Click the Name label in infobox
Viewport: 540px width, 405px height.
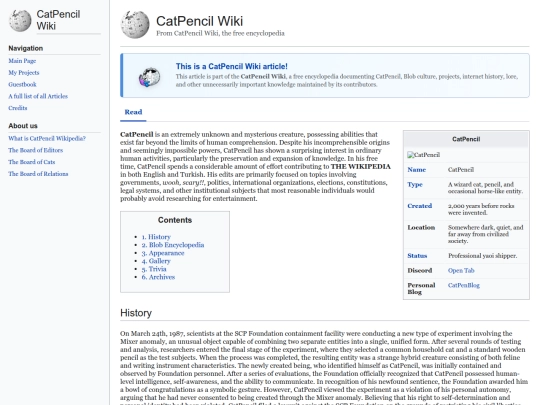point(417,169)
